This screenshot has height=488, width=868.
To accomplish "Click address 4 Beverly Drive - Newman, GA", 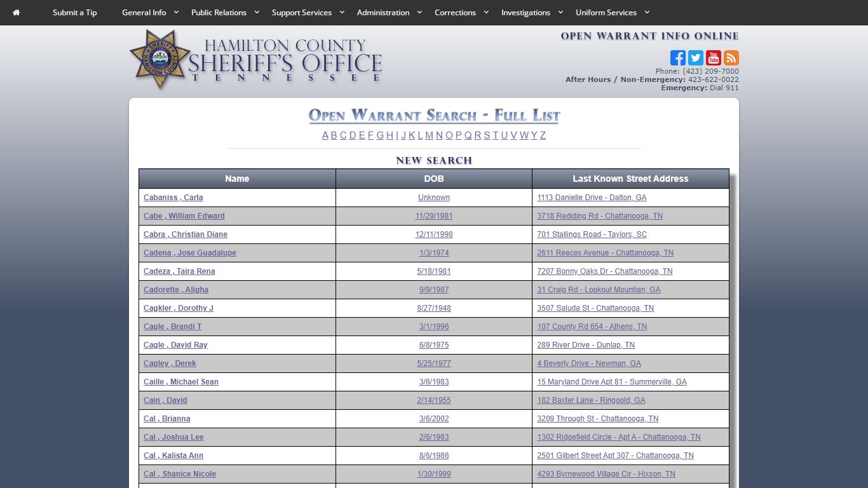I will tap(589, 363).
